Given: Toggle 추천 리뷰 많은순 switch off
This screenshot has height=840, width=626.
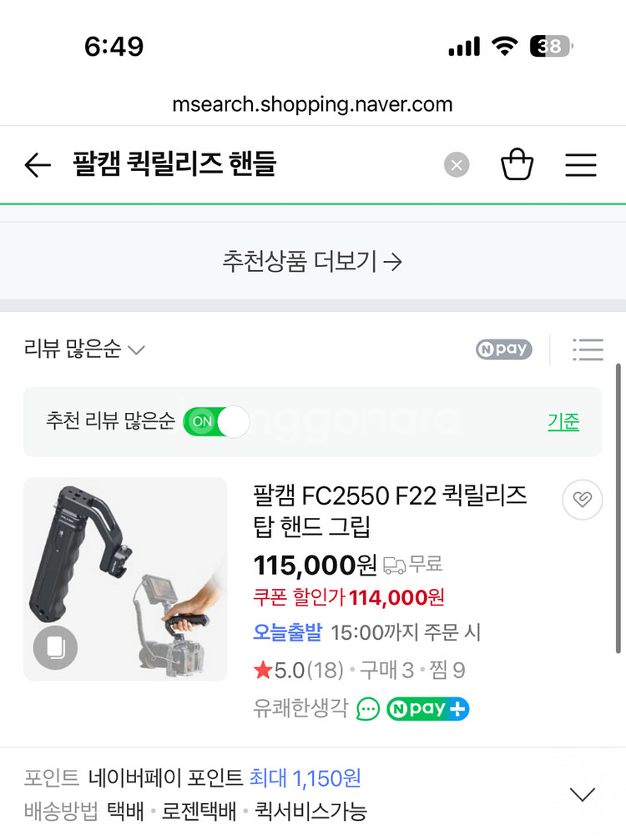Looking at the screenshot, I should 216,421.
